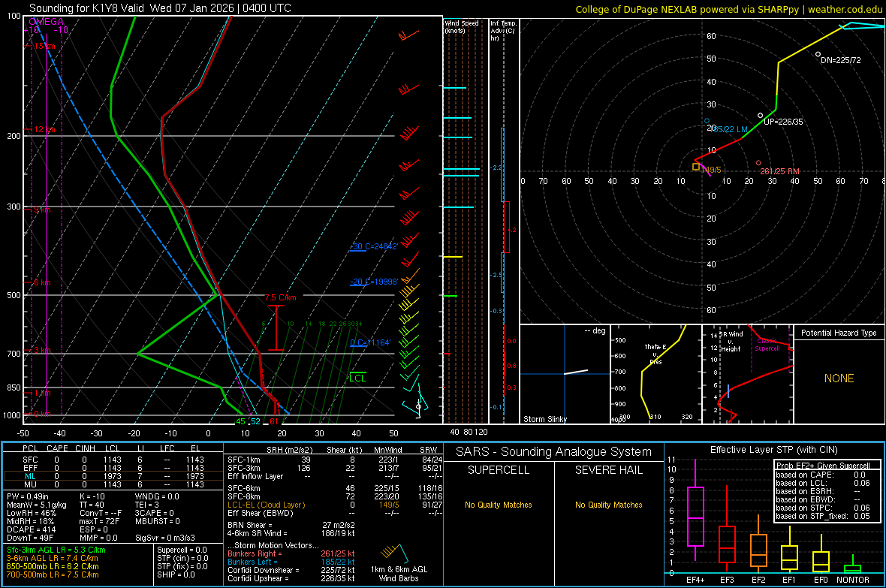Click the SR Wind v. Height label
This screenshot has height=588, width=886.
pos(731,342)
